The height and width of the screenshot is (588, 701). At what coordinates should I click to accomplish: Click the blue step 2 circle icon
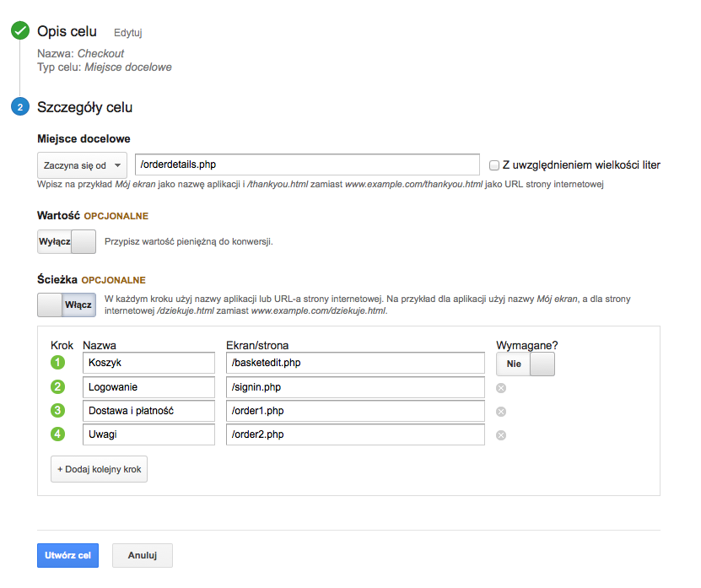click(x=19, y=107)
